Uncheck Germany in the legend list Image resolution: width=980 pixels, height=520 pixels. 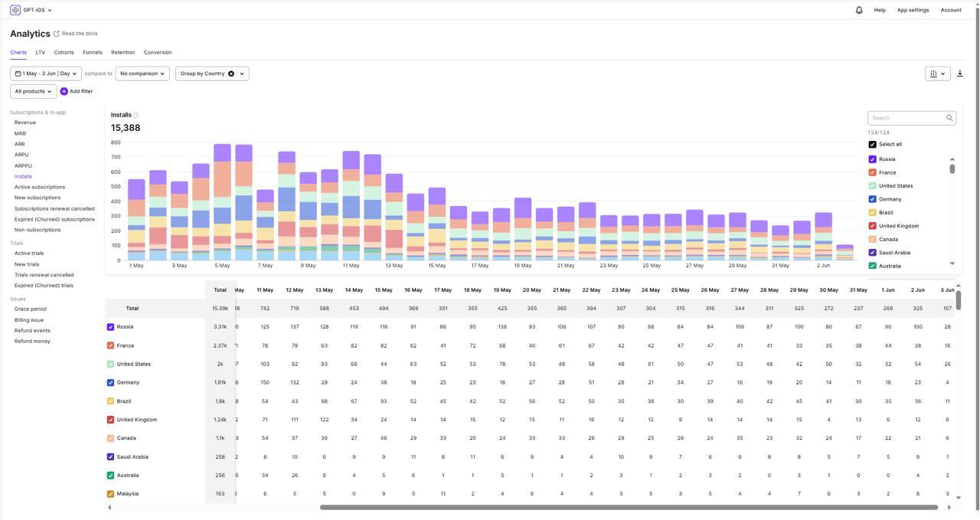[x=872, y=199]
